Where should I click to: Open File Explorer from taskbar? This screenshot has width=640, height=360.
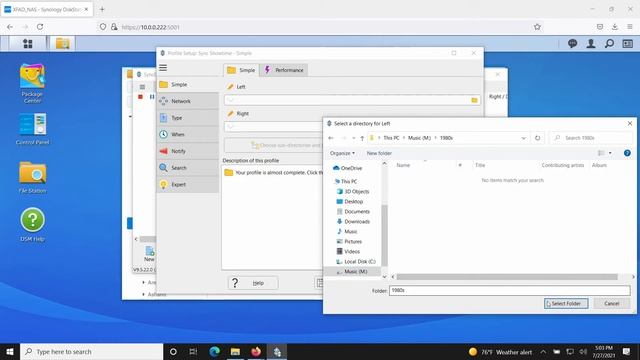coord(235,351)
